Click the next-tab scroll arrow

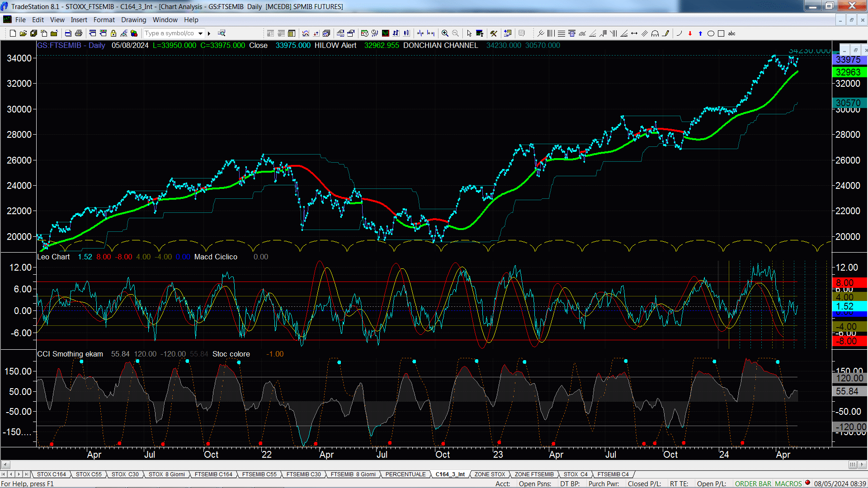[19, 474]
